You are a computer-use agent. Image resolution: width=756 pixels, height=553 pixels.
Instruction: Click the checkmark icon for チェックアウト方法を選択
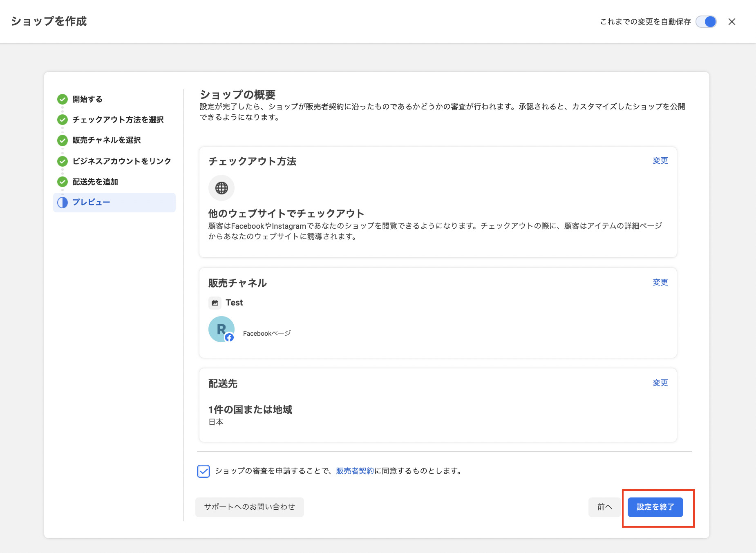[63, 120]
